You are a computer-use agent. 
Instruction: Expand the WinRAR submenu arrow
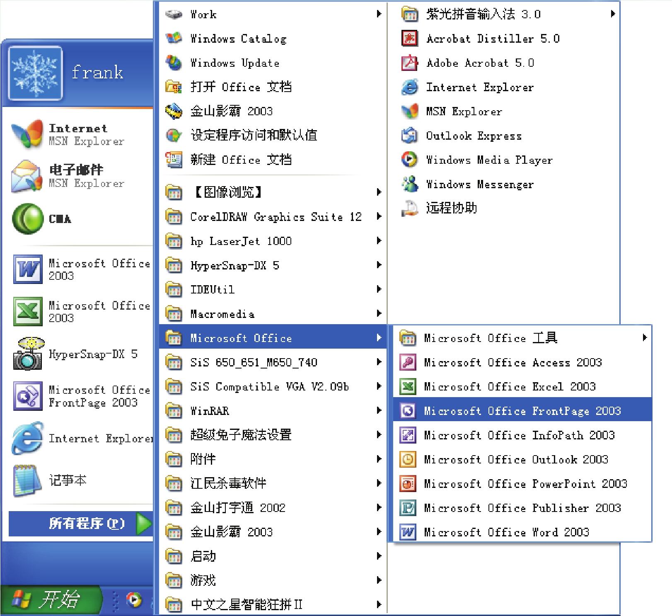pos(379,410)
